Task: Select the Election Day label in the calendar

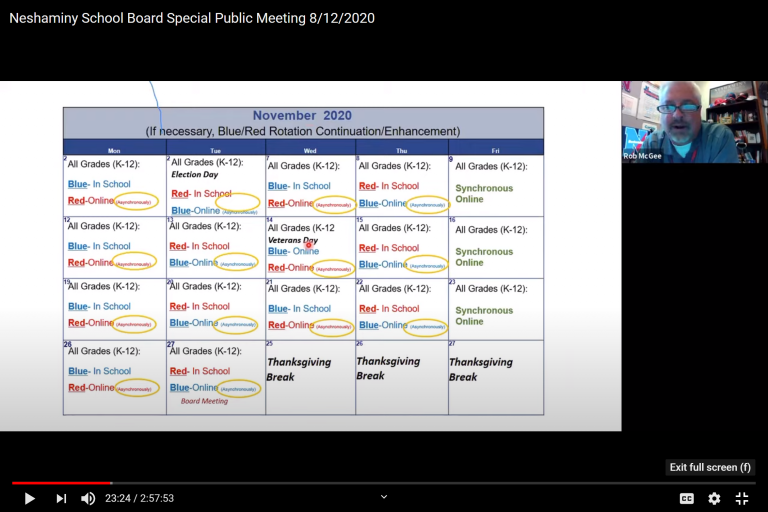Action: pyautogui.click(x=194, y=175)
